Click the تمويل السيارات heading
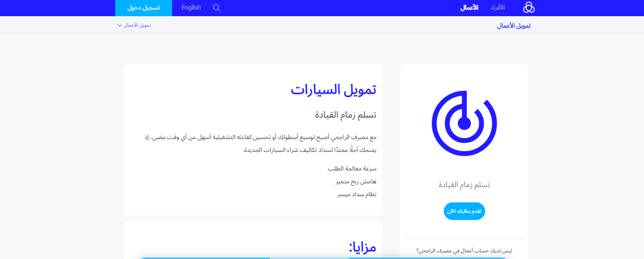The height and width of the screenshot is (259, 644). (x=333, y=90)
